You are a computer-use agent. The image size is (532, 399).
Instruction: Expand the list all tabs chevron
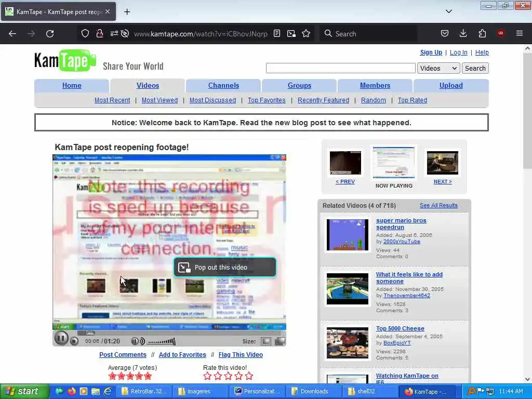point(448,11)
